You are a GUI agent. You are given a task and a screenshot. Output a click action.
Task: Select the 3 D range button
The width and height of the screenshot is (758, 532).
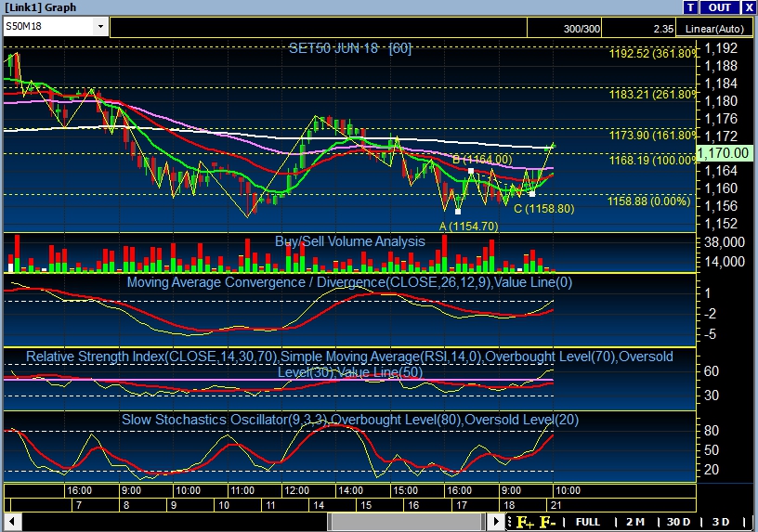coord(721,522)
